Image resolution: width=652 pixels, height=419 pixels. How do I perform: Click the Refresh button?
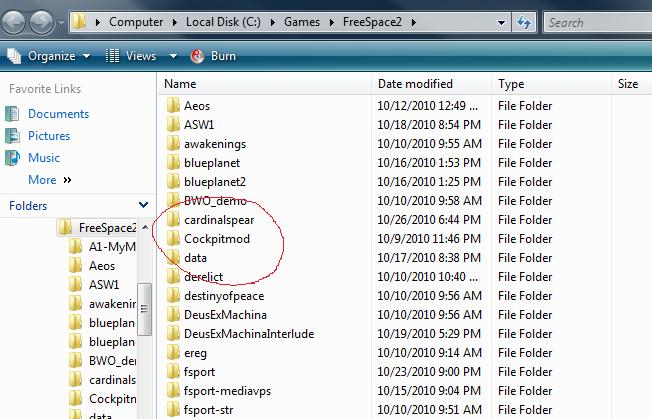[524, 22]
